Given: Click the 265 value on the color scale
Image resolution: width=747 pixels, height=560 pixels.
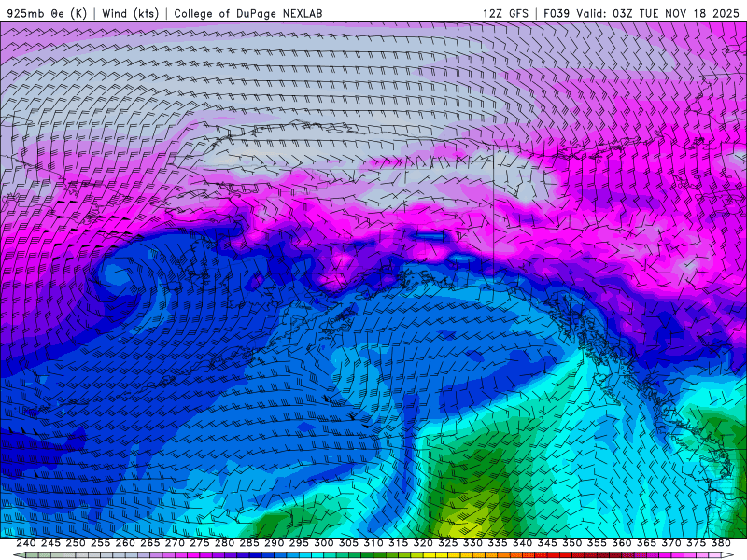Looking at the screenshot, I should (x=149, y=543).
